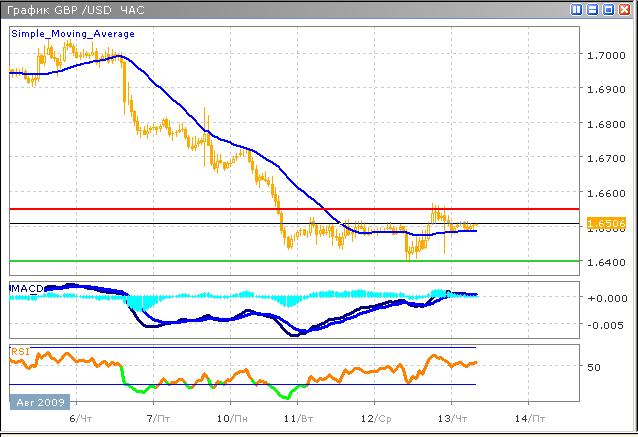
Task: Select the current price tag 1.6506
Action: click(604, 223)
